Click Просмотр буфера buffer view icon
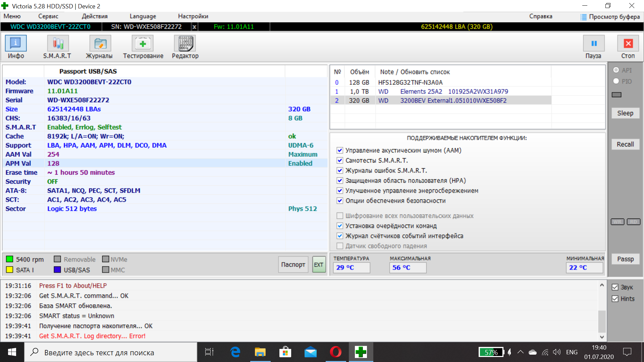This screenshot has width=644, height=362. click(x=584, y=17)
